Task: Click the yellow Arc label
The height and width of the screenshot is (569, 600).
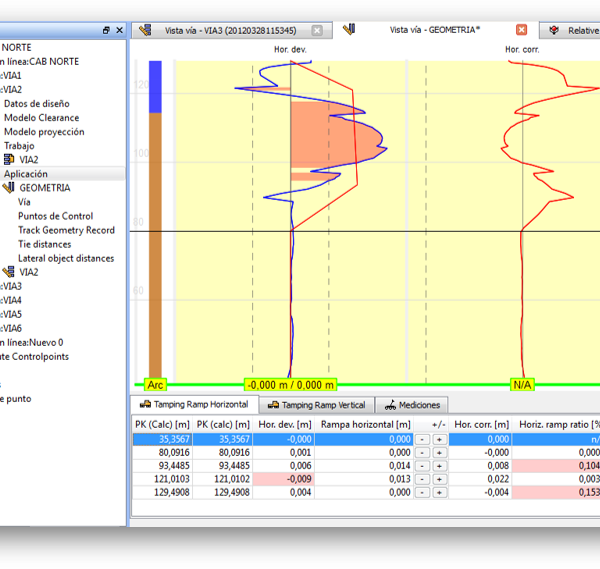Action: [x=155, y=384]
